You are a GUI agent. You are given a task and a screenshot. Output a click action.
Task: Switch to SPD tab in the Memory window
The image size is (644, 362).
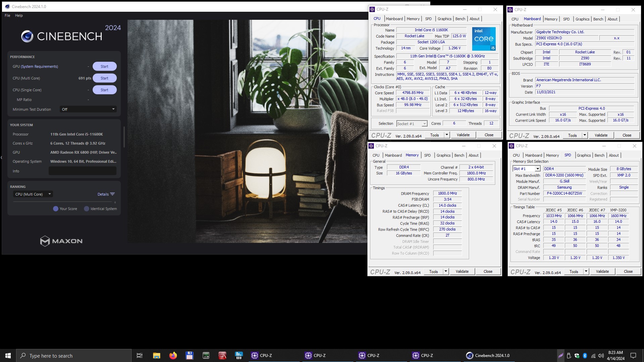(427, 155)
